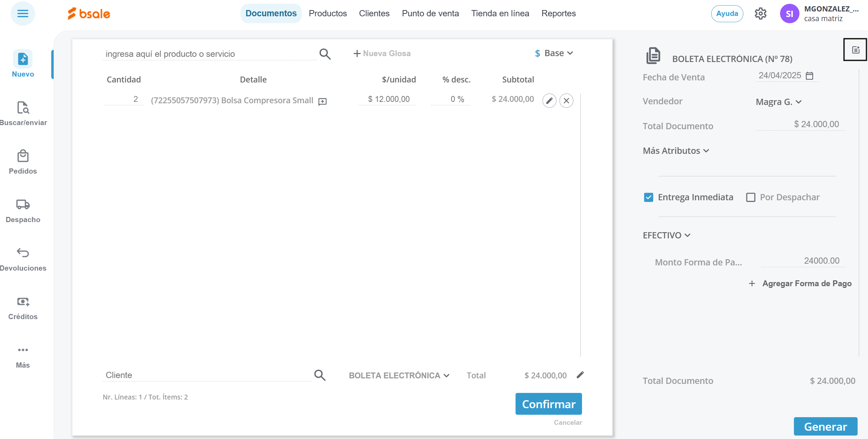Image resolution: width=868 pixels, height=439 pixels.
Task: Click the product search magnifier icon
Action: pos(325,54)
